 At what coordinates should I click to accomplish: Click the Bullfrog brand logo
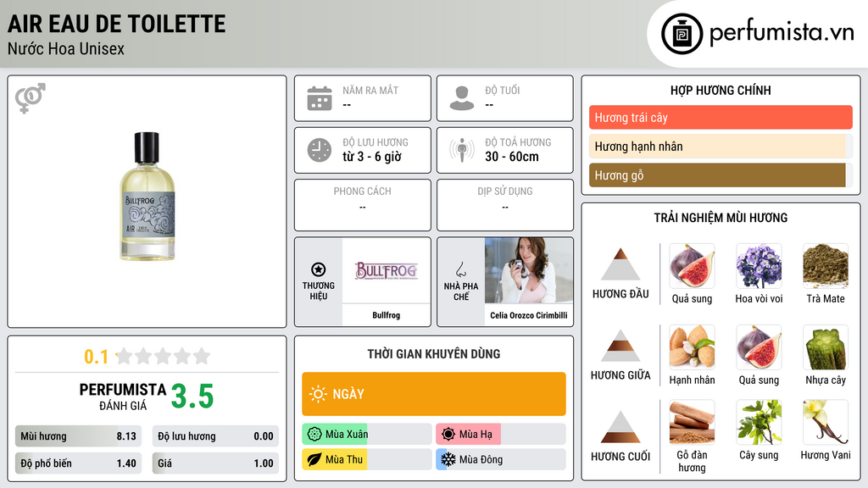click(386, 270)
